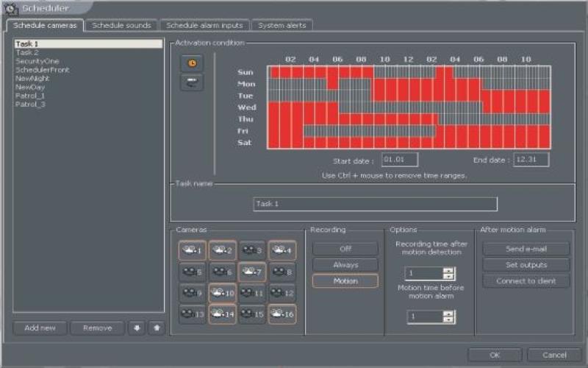588x368 pixels.
Task: Move selected task up with arrow icon
Action: pyautogui.click(x=155, y=328)
